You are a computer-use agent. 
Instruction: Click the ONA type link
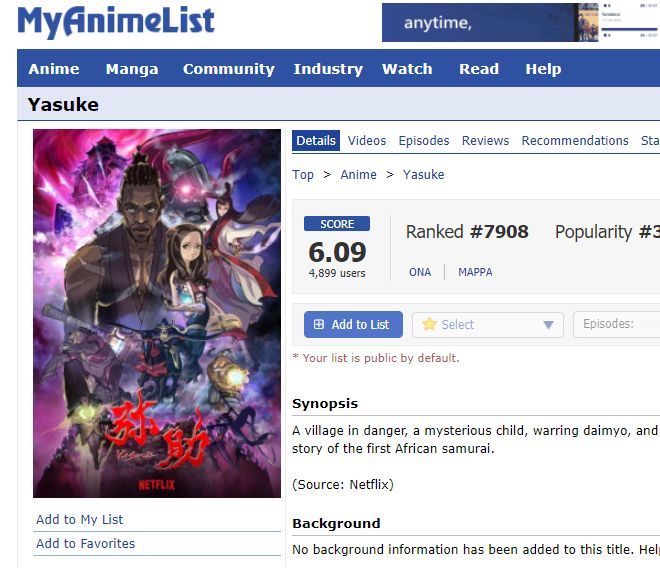coord(420,272)
